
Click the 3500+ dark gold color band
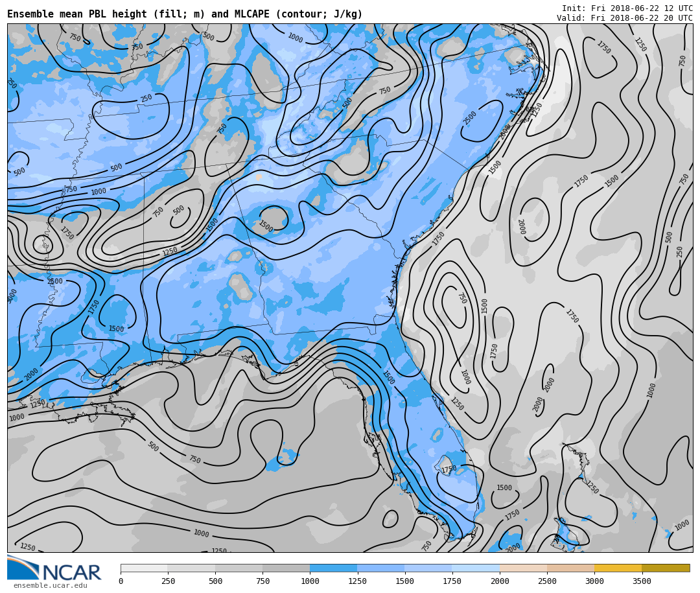(x=666, y=568)
